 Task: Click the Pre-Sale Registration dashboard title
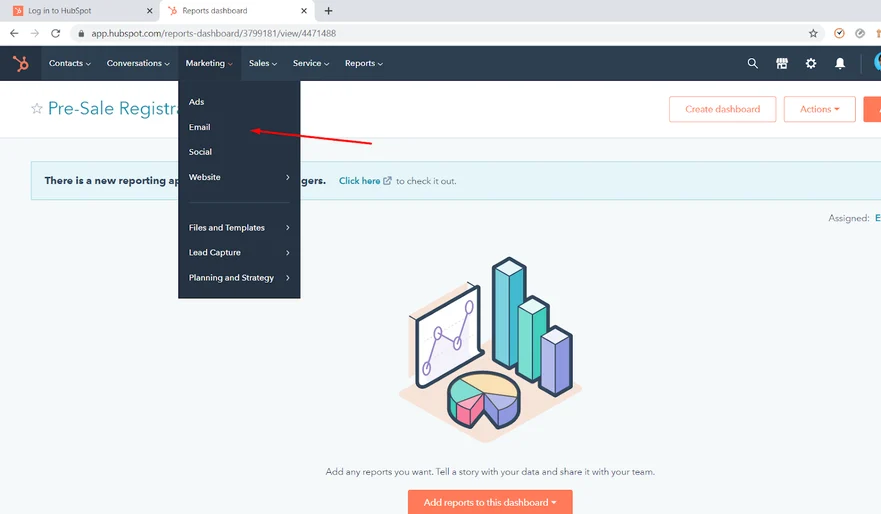pos(113,108)
